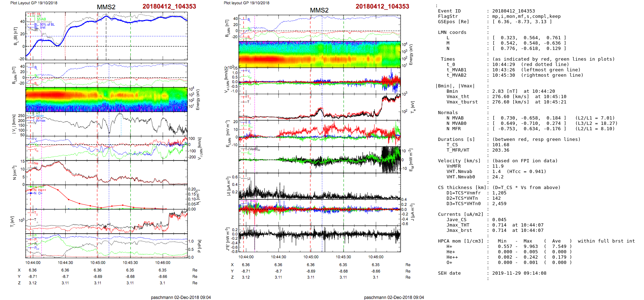Click the gray dashed vertical line in top-left panel

coord(106,39)
